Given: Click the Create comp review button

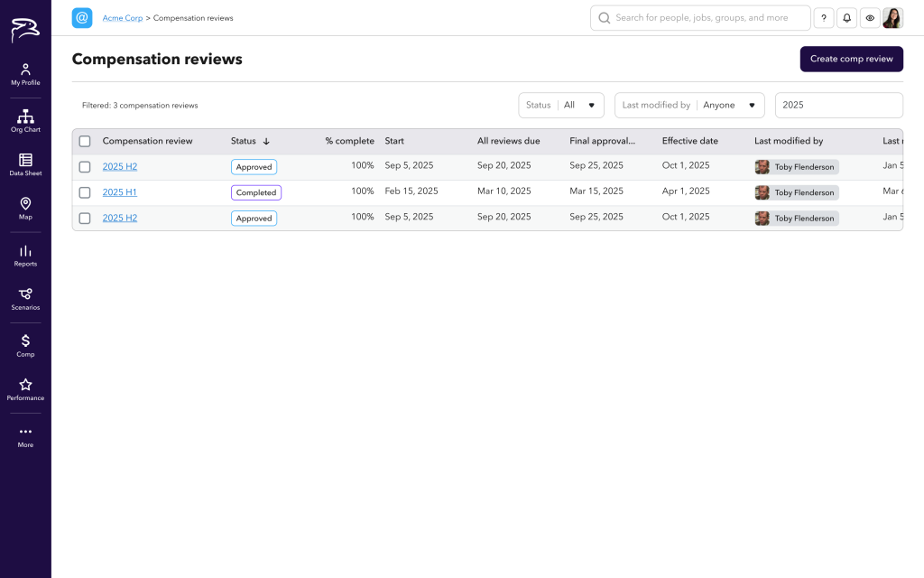Looking at the screenshot, I should [x=851, y=59].
